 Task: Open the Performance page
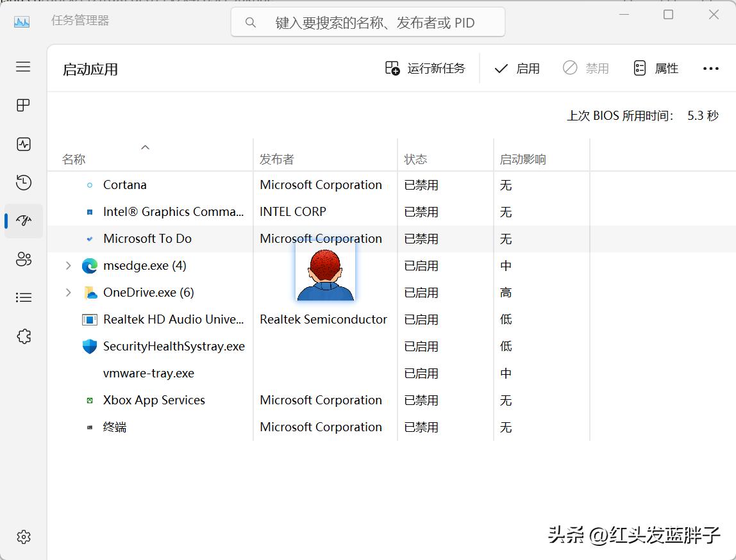tap(23, 144)
